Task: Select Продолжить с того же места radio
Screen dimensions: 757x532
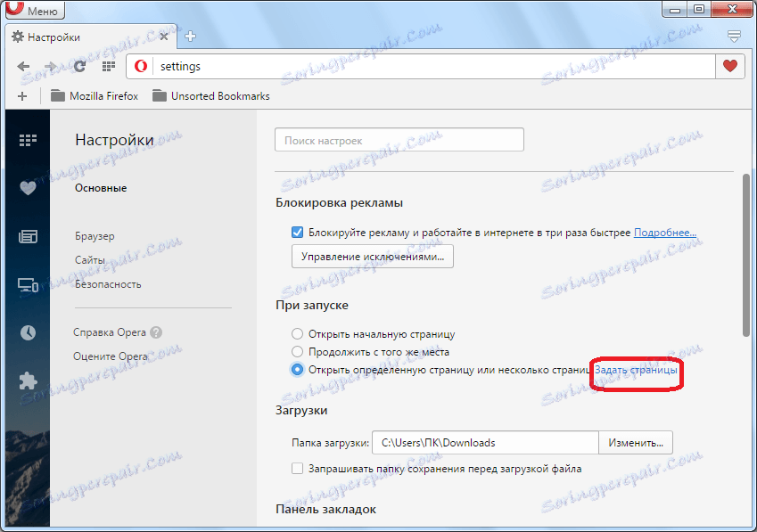Action: (298, 352)
